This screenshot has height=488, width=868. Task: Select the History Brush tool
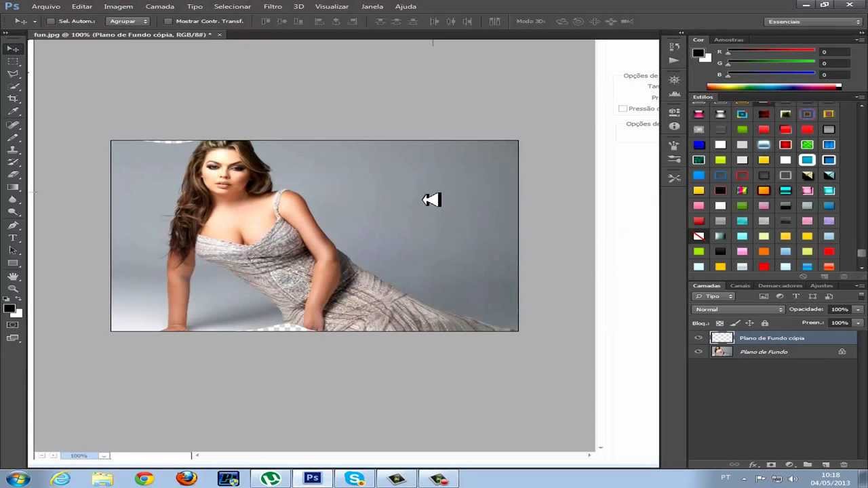(13, 162)
